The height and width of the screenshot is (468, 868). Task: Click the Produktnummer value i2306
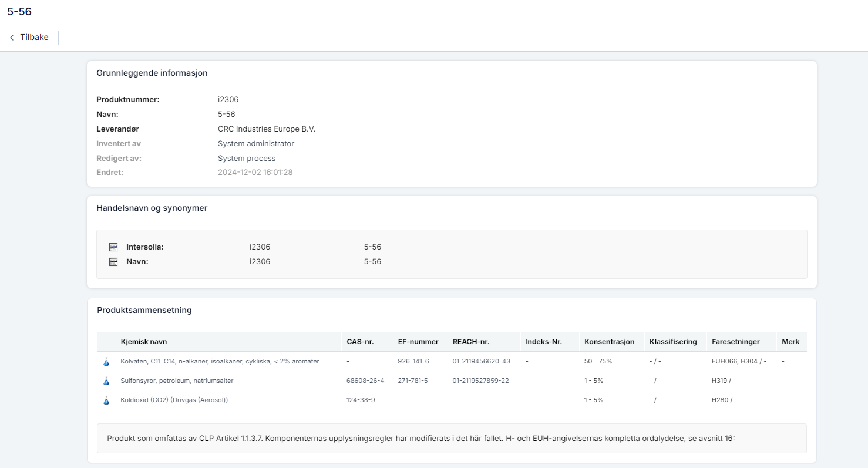click(x=228, y=100)
